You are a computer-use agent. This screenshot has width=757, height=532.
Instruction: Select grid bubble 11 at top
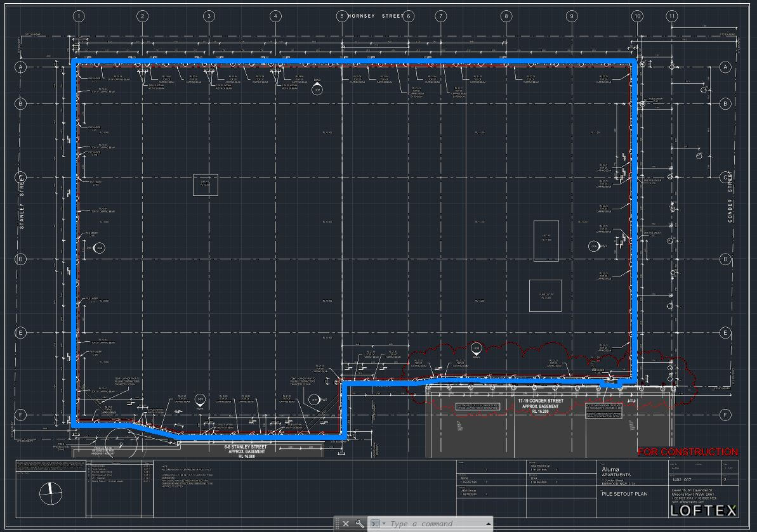(672, 16)
